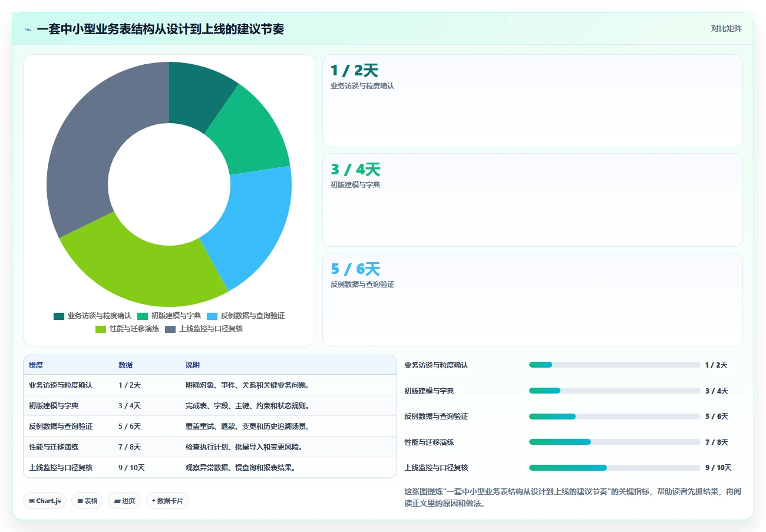Click description 覆盖重试、退款、变更和历史追溯场景。
Image resolution: width=766 pixels, height=532 pixels.
click(x=248, y=427)
